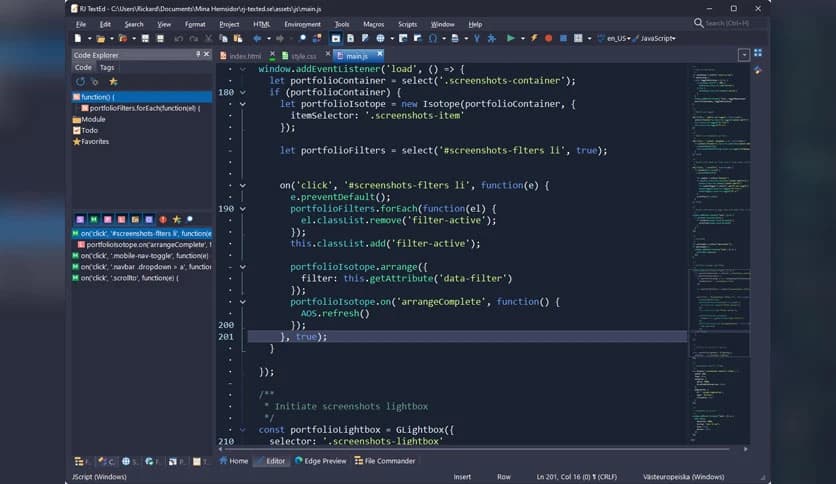Select the Todo item in Code Explorer
836x484 pixels.
coord(89,130)
